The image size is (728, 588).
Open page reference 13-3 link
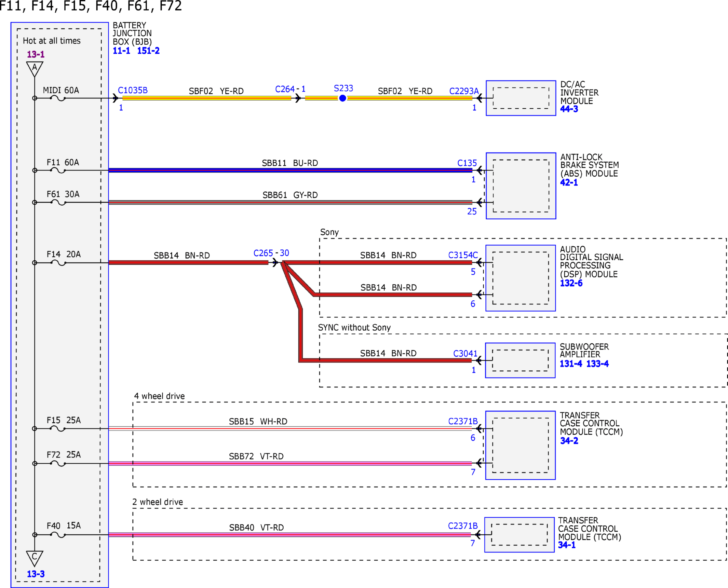[36, 574]
